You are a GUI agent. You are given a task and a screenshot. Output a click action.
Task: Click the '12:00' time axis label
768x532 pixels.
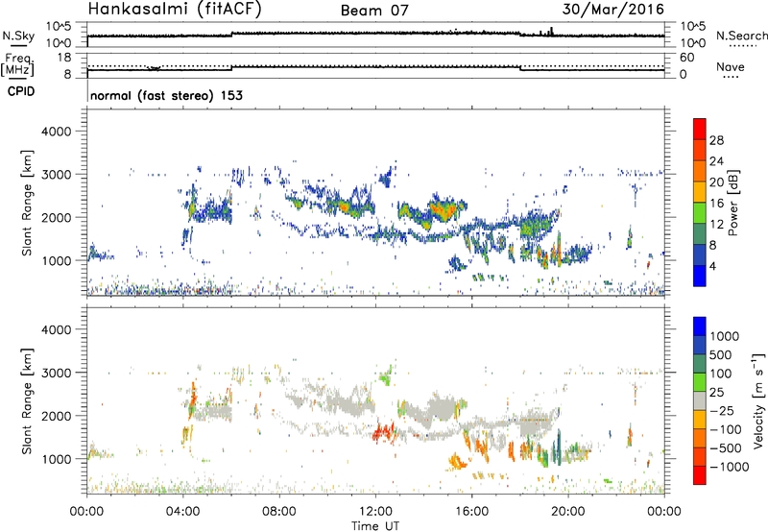tap(376, 512)
